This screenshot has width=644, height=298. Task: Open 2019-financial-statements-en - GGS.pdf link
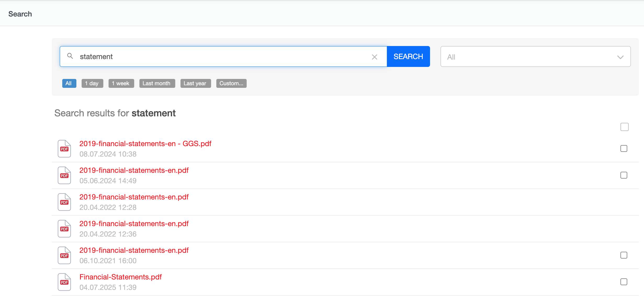coord(145,144)
